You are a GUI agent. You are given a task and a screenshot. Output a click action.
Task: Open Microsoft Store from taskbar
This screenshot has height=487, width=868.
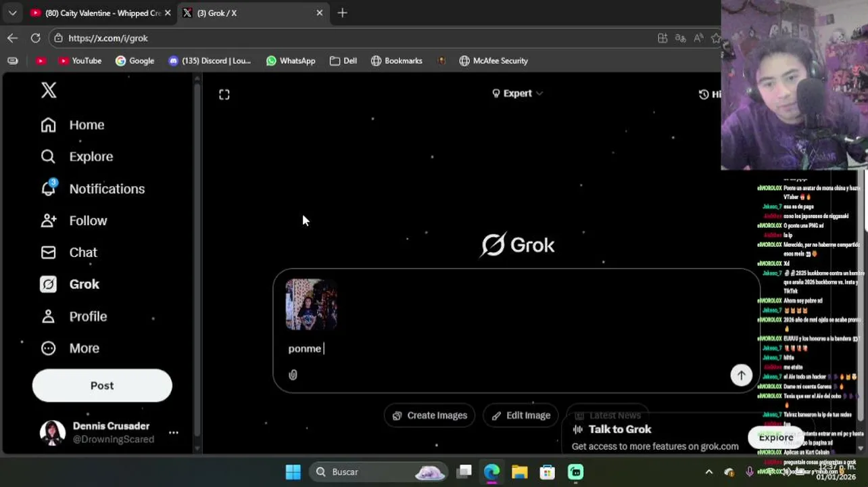(547, 472)
